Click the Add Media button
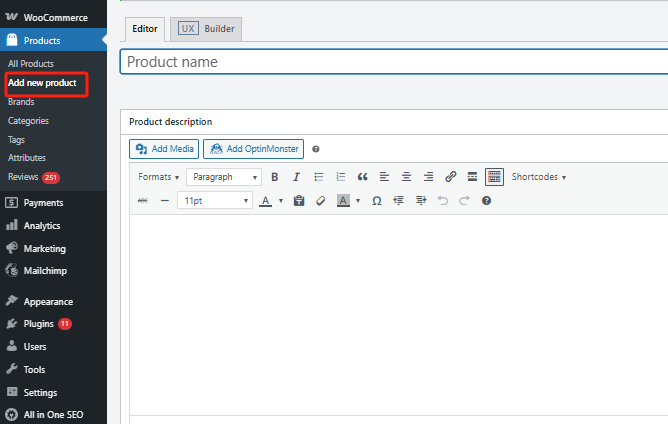Viewport: 668px width, 424px height. point(164,149)
